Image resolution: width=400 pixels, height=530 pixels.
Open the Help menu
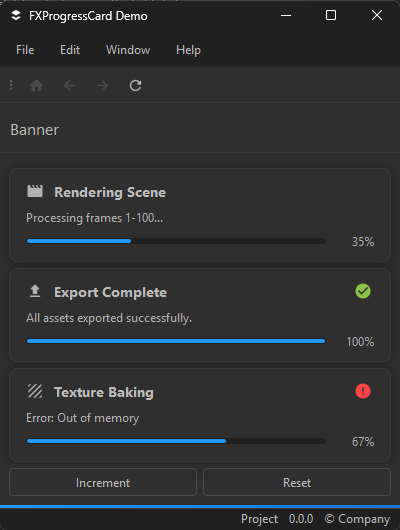click(x=188, y=50)
